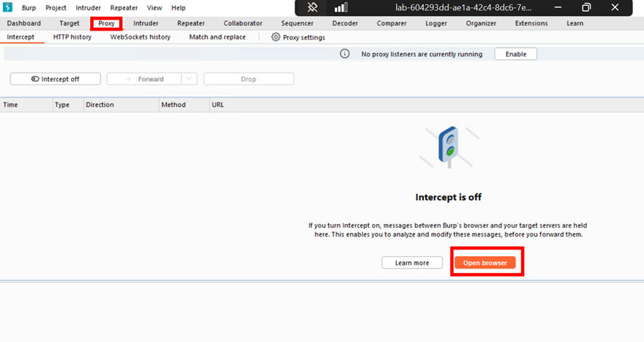This screenshot has width=644, height=342.
Task: Click the Open browser button
Action: pos(485,263)
